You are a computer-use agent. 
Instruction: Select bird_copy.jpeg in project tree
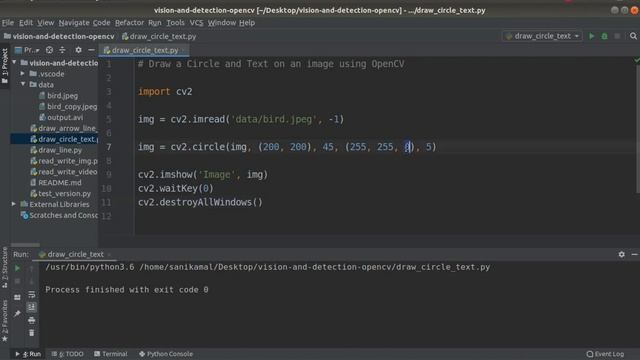pos(68,107)
